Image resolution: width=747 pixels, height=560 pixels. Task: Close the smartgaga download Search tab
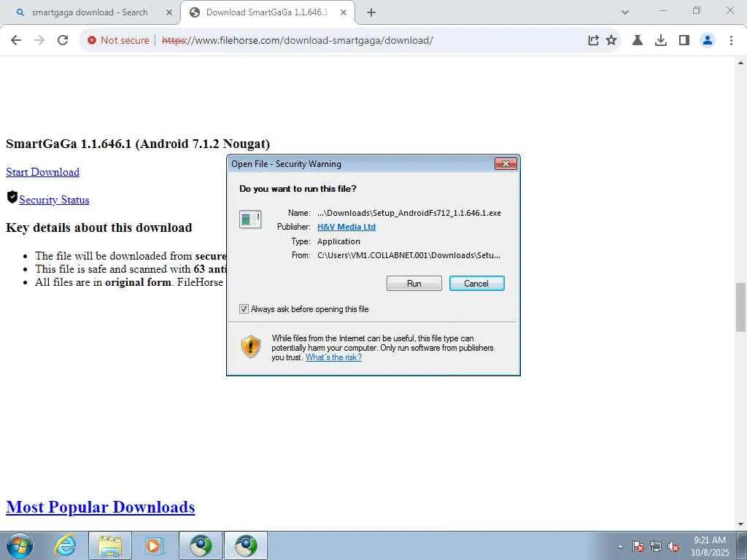[169, 12]
